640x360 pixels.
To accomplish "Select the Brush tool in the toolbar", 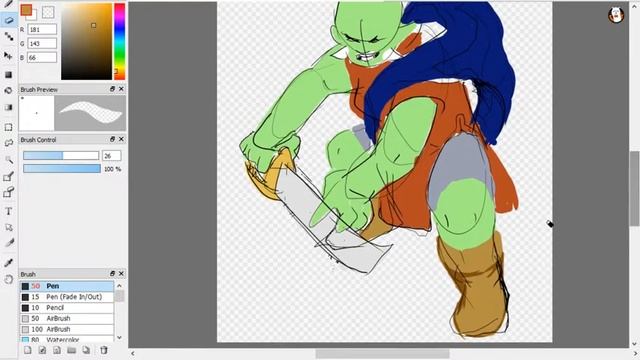I will click(x=9, y=4).
